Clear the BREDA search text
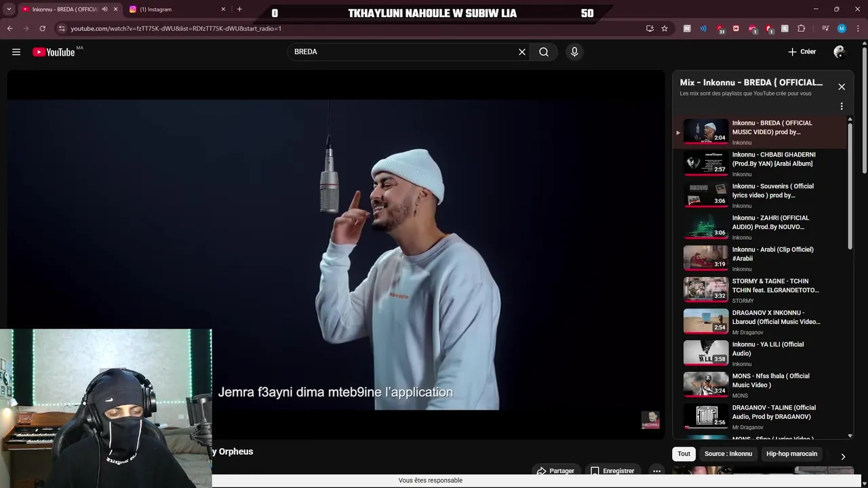The width and height of the screenshot is (868, 488). [522, 52]
